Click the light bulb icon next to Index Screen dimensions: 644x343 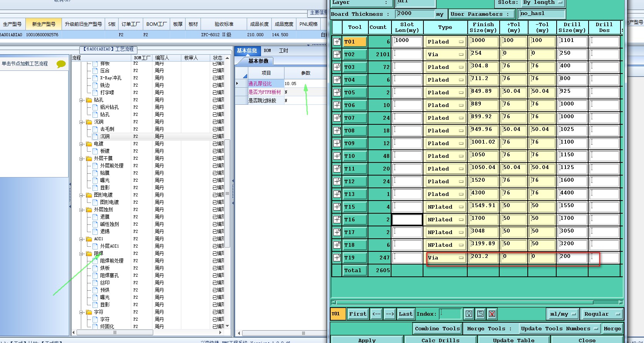point(469,314)
